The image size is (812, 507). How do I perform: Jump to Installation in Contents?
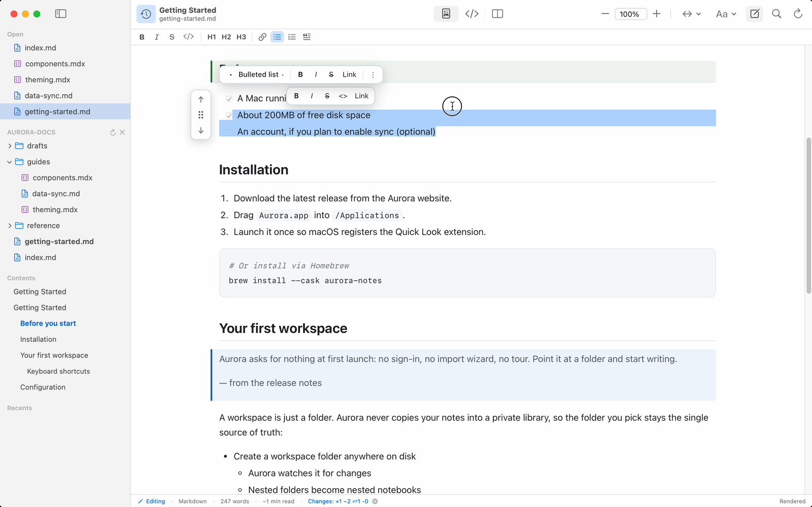(39, 340)
